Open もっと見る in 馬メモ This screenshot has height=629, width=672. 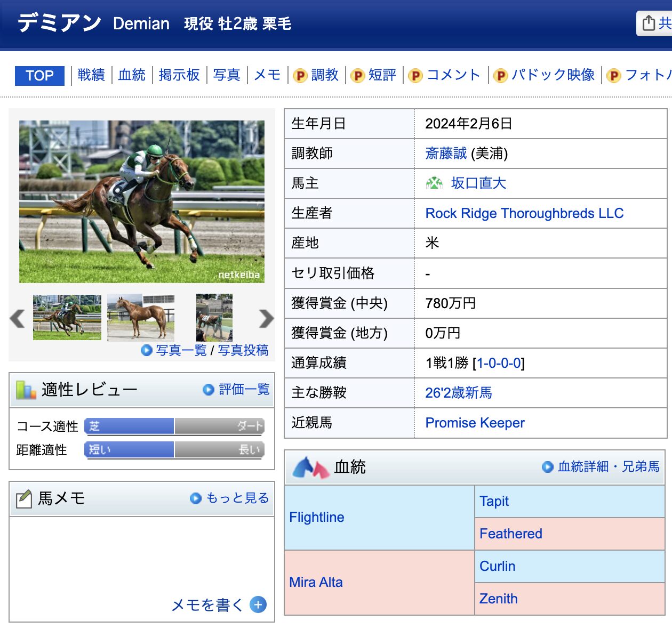[x=237, y=498]
